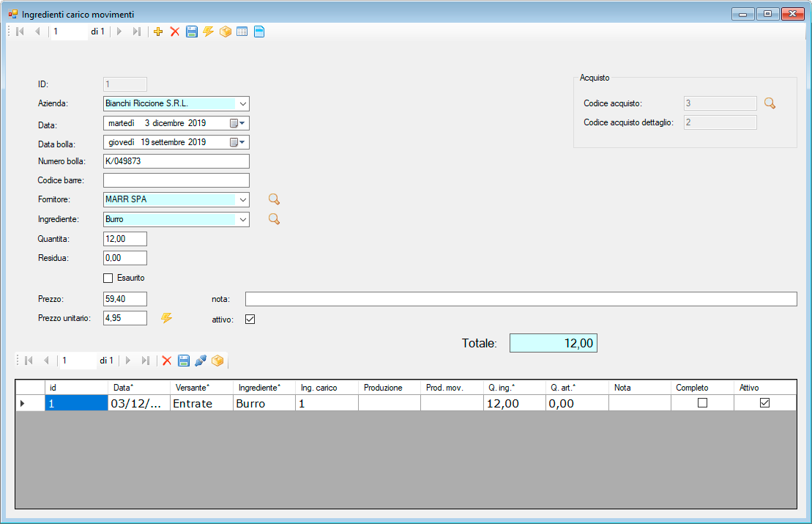Click the Prezzo unitario field
The width and height of the screenshot is (812, 524).
point(124,318)
